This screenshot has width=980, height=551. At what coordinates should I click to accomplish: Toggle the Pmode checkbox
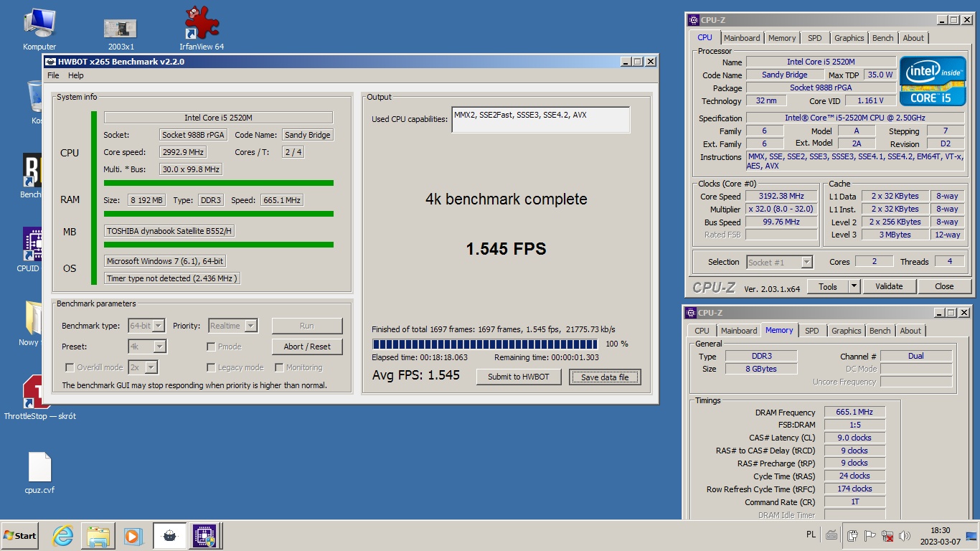(x=211, y=347)
